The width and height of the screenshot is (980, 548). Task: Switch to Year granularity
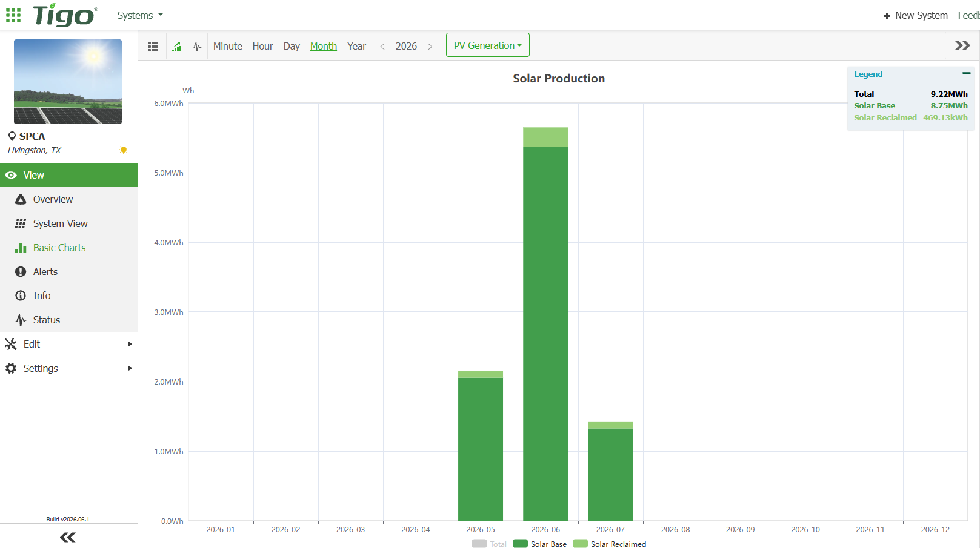(356, 46)
